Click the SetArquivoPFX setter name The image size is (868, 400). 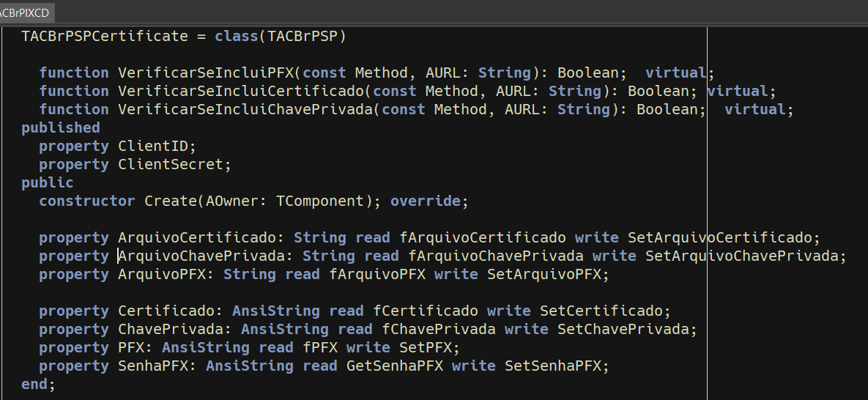pos(544,274)
